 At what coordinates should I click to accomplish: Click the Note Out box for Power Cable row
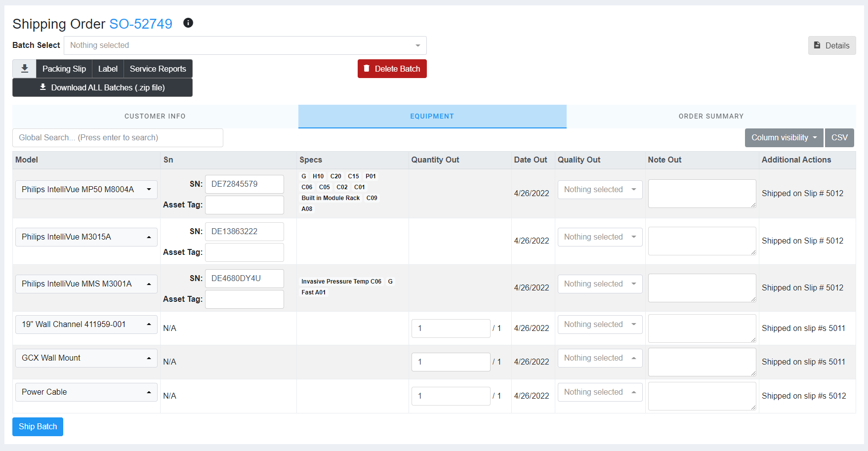tap(702, 396)
